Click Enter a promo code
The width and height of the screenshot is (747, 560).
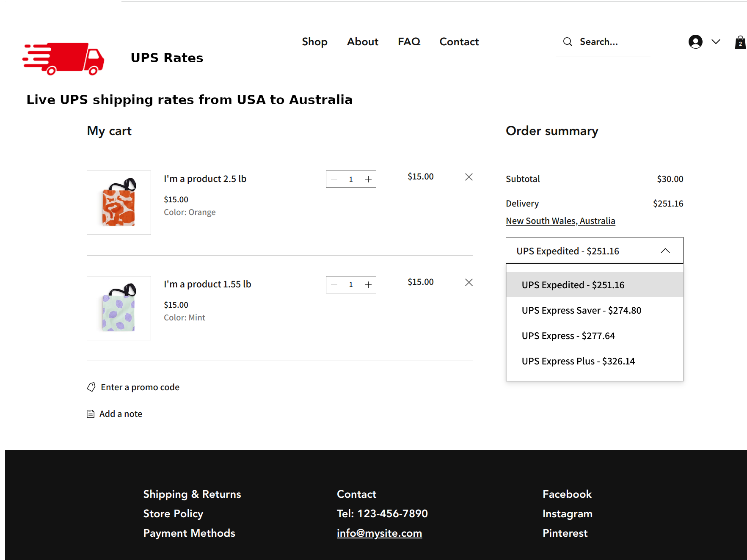[x=140, y=387]
